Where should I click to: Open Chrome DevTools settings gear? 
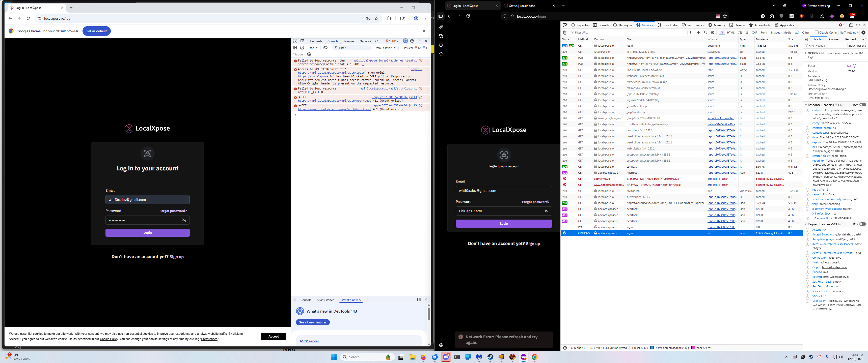(x=412, y=41)
